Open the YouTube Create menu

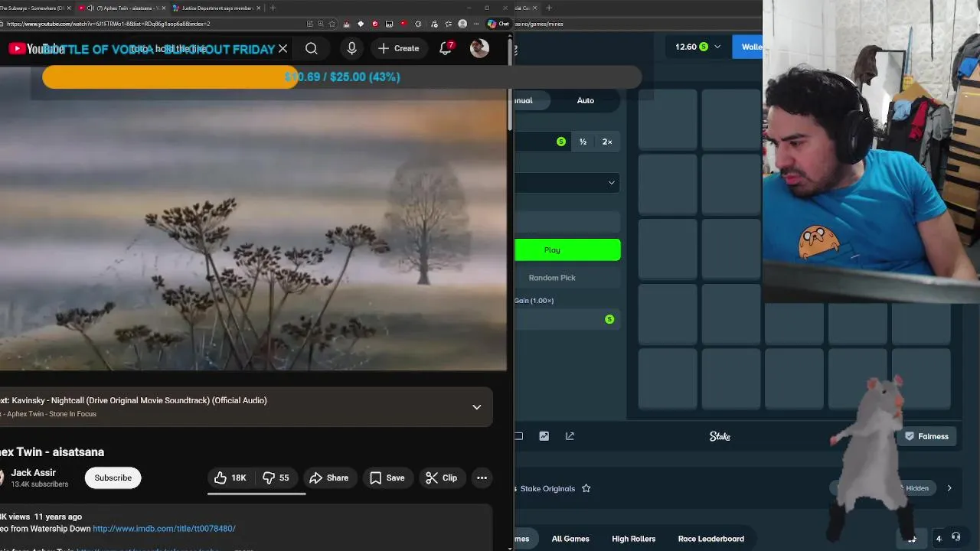[x=398, y=49]
